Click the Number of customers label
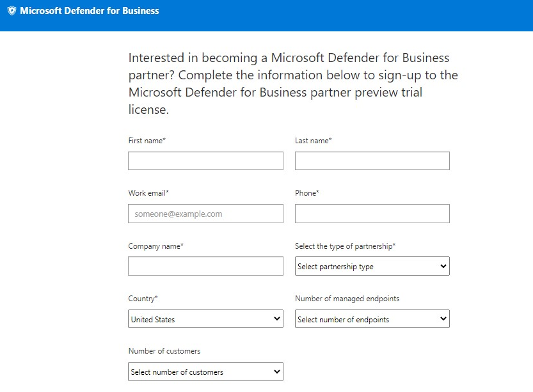 pyautogui.click(x=164, y=351)
